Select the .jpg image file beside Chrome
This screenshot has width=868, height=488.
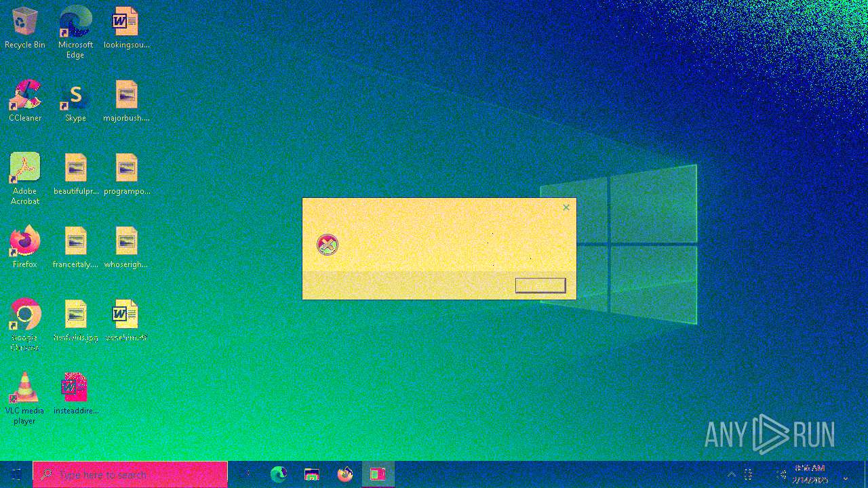click(x=76, y=321)
